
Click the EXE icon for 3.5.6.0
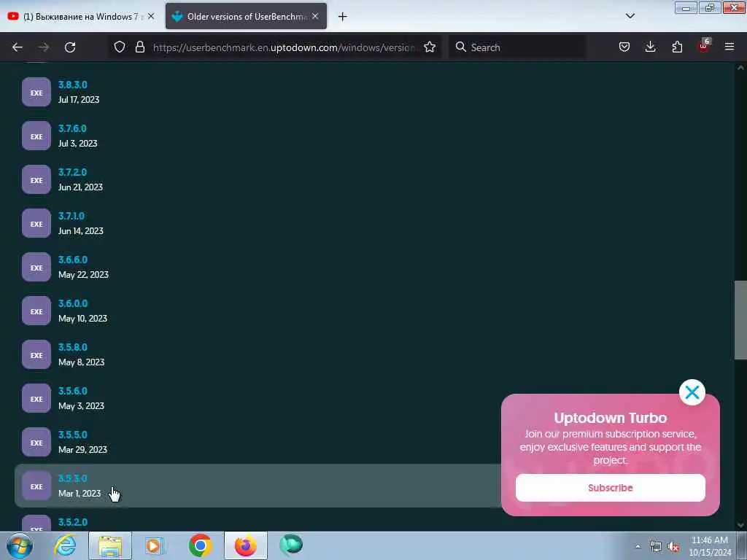pos(36,399)
